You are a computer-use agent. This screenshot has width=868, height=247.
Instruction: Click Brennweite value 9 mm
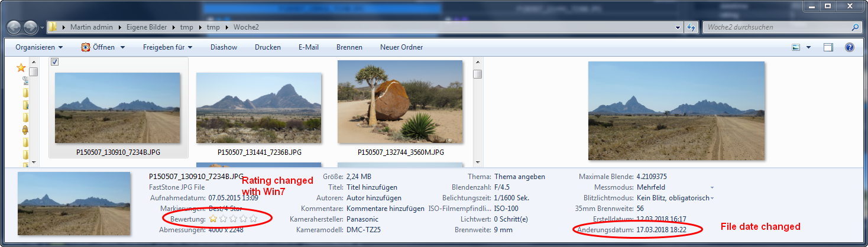pos(504,230)
